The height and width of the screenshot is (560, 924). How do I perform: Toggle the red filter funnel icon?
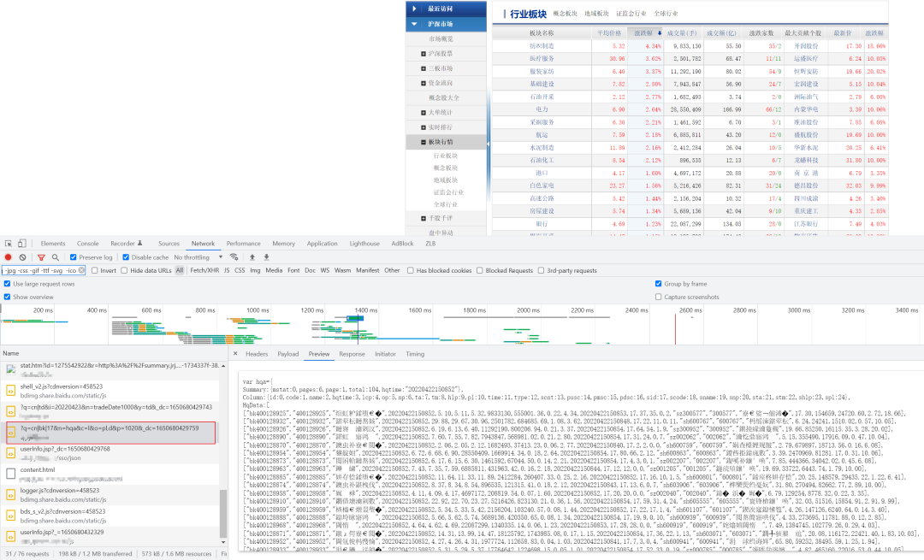pyautogui.click(x=40, y=257)
